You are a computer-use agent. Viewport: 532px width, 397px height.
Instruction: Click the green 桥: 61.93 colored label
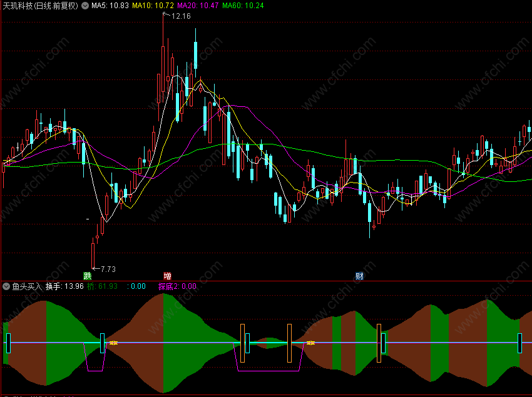(x=102, y=286)
